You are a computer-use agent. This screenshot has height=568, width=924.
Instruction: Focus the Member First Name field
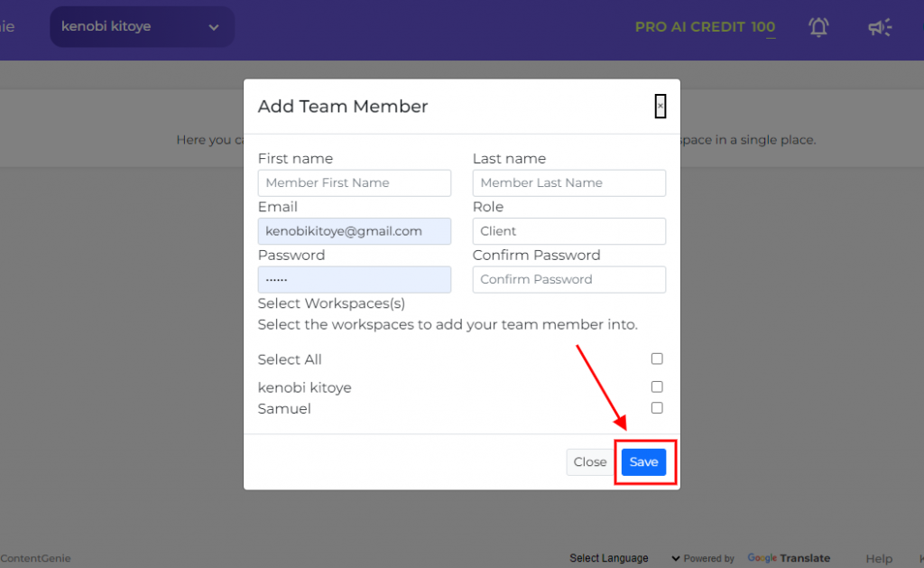pyautogui.click(x=354, y=182)
